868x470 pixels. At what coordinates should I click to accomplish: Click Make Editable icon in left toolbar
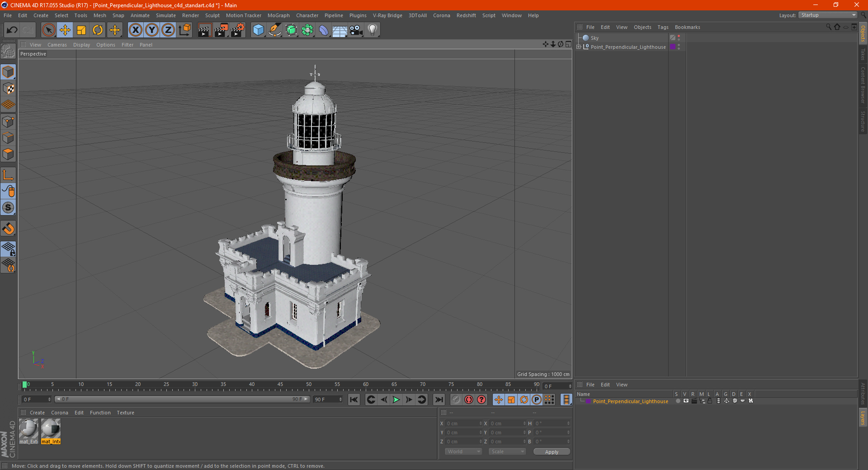[x=8, y=51]
